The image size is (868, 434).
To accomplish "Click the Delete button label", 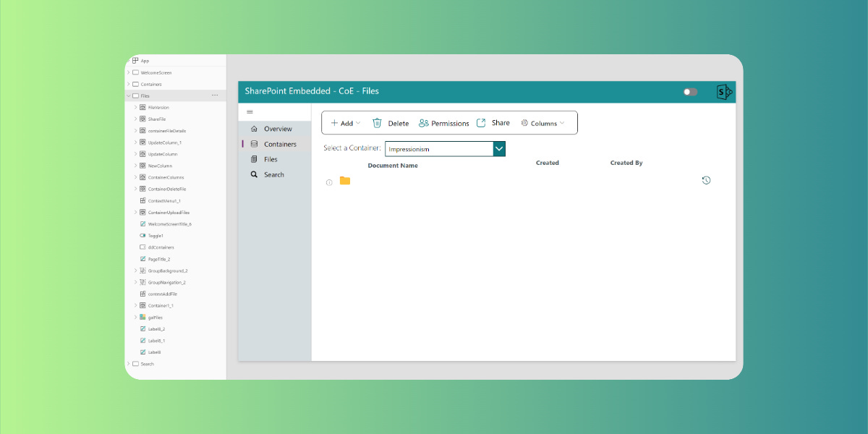I will pyautogui.click(x=399, y=124).
